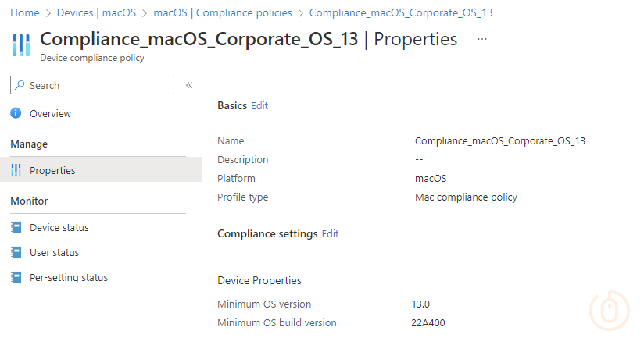
Task: Collapse the sidebar with double chevron
Action: 189,85
